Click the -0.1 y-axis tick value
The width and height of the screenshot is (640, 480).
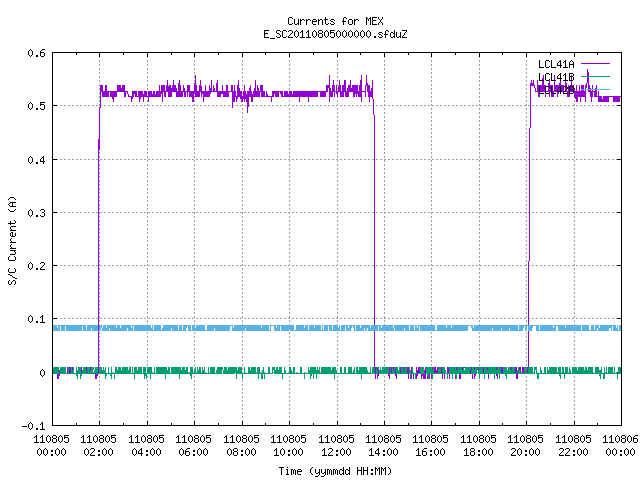click(x=33, y=426)
